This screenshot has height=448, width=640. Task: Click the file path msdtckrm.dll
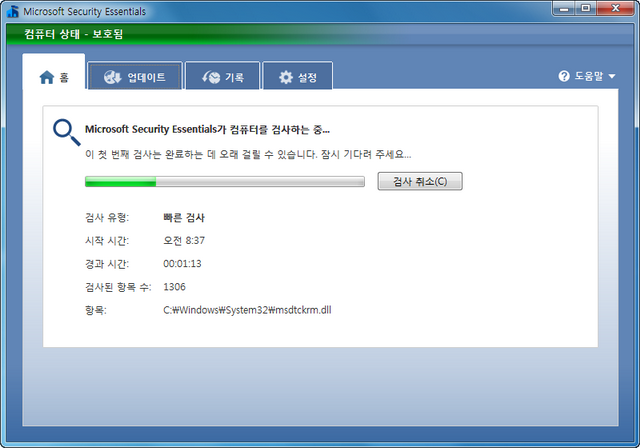pos(247,310)
